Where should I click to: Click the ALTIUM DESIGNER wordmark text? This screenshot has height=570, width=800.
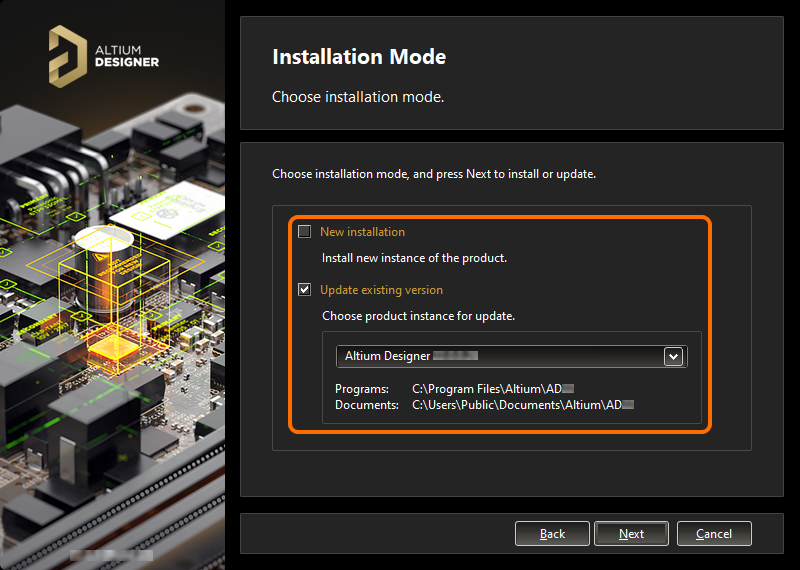[125, 54]
